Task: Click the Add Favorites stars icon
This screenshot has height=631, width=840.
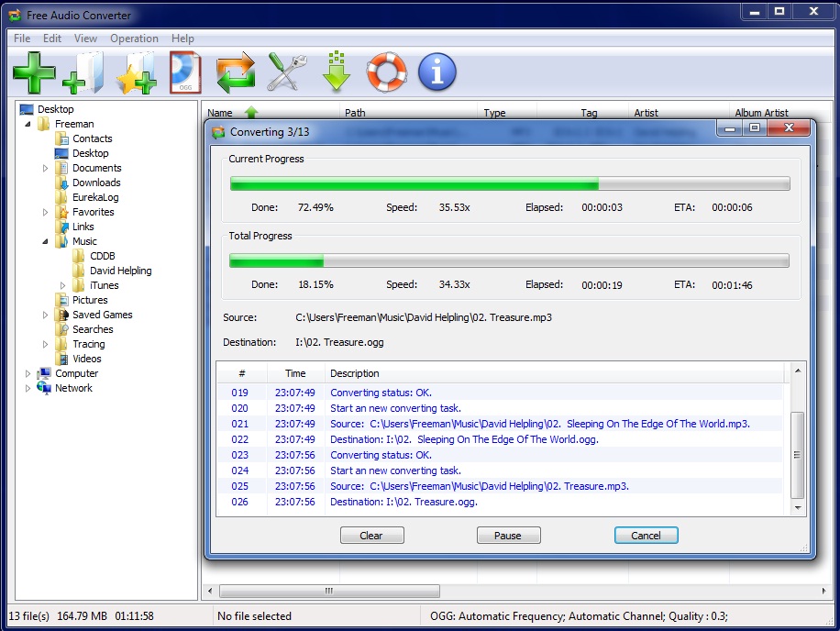Action: pos(136,72)
